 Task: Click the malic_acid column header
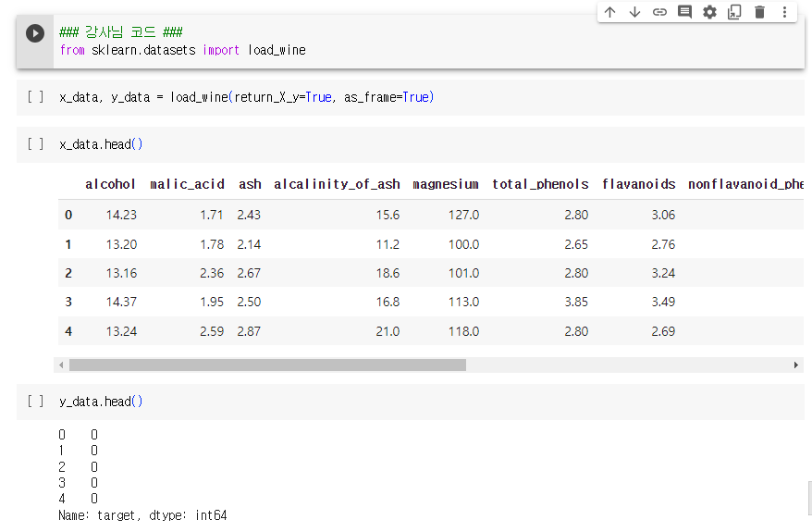tap(187, 184)
